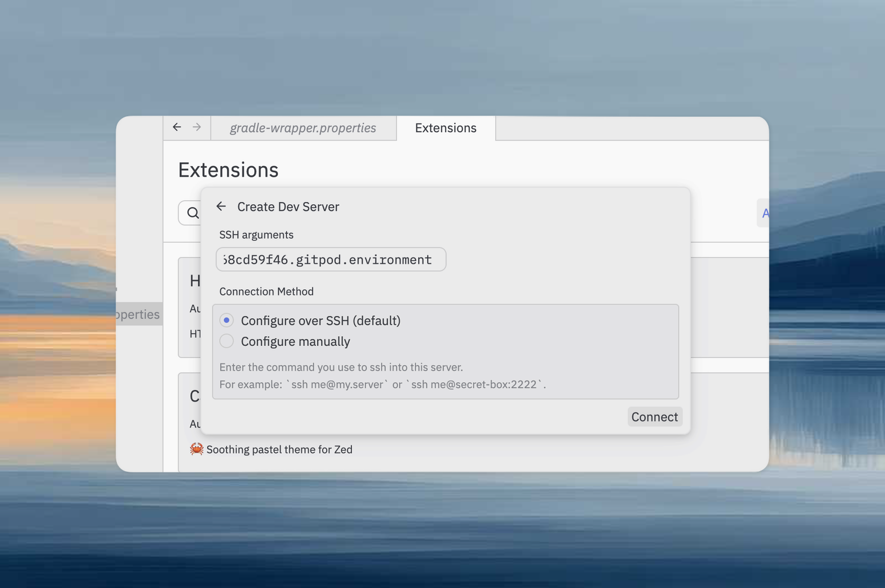Click the Connect button
885x588 pixels.
click(655, 416)
